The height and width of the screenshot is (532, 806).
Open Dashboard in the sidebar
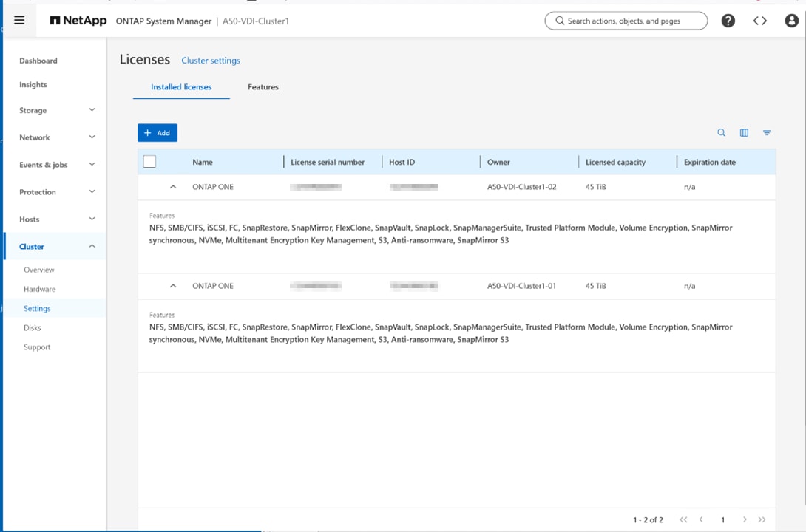tap(38, 61)
